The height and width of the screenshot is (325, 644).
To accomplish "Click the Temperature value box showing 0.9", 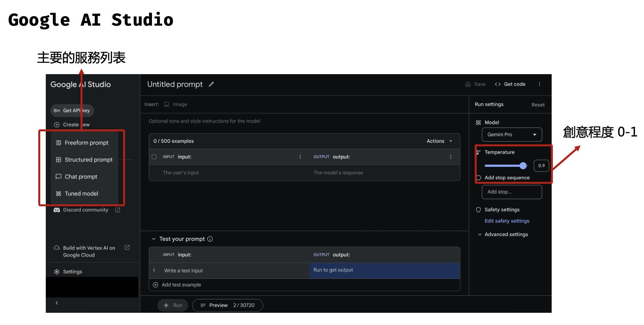I will pos(541,166).
